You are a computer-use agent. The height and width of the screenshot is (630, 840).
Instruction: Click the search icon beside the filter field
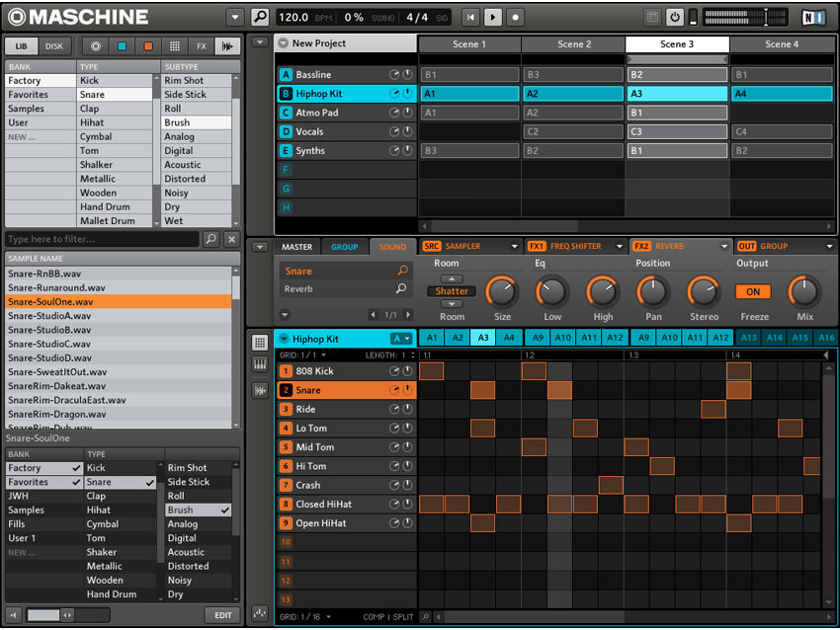pyautogui.click(x=211, y=240)
